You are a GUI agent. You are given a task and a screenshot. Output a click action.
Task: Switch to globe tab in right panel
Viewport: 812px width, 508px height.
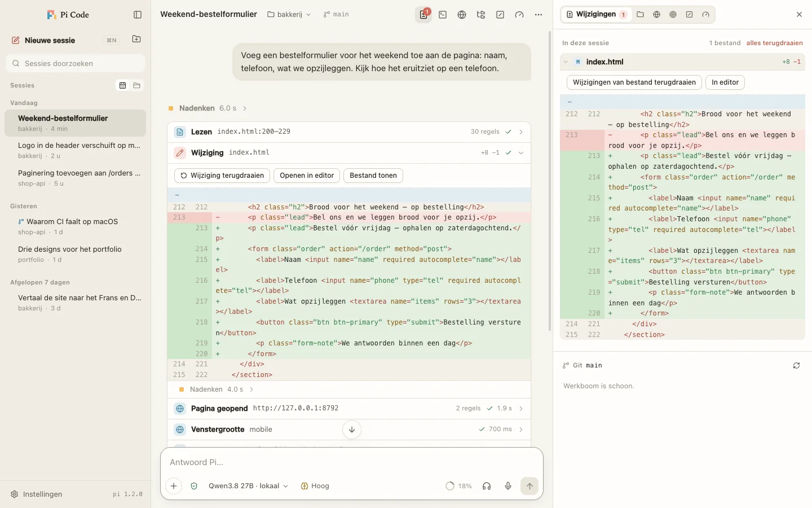[x=656, y=15]
